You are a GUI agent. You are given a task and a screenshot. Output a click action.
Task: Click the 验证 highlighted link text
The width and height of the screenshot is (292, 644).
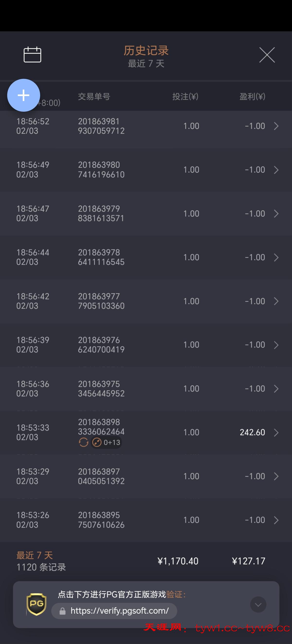(174, 594)
